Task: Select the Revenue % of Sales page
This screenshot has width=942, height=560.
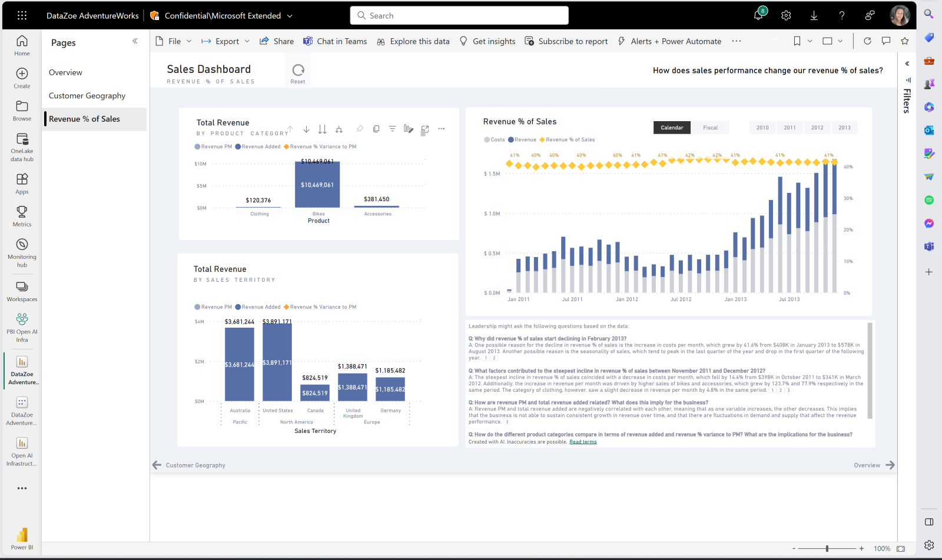Action: [94, 119]
